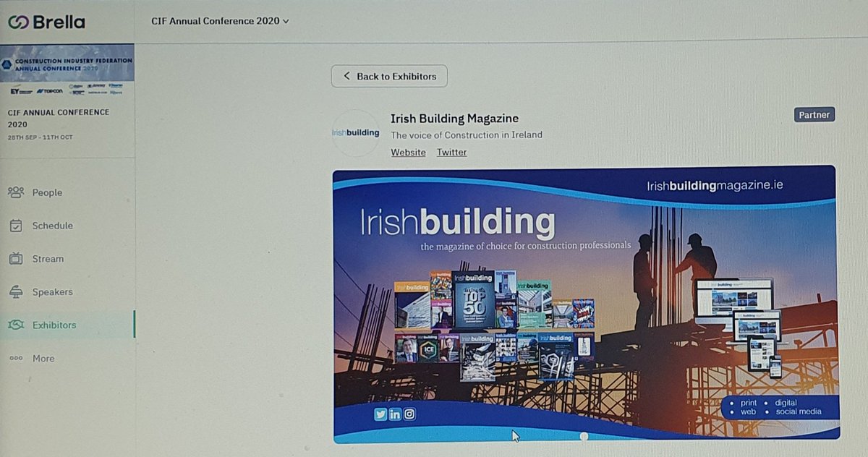Open the Twitter link

451,153
